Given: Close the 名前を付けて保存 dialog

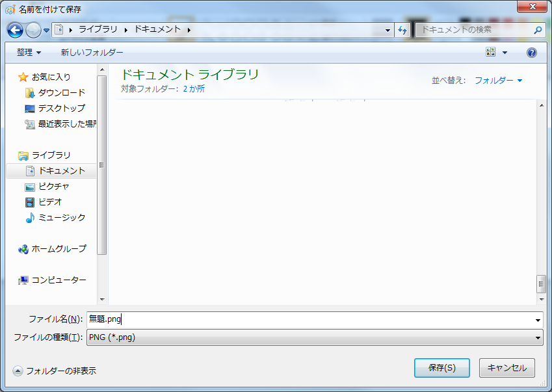Looking at the screenshot, I should 532,7.
